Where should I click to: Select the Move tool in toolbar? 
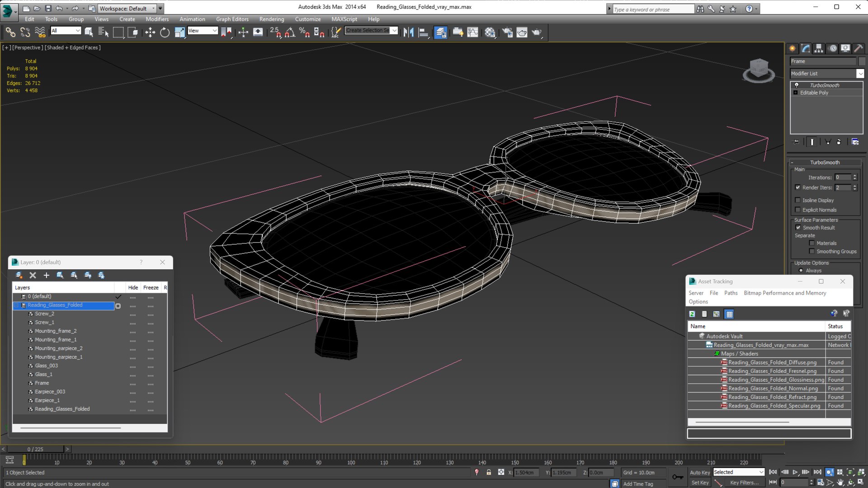[x=150, y=32]
